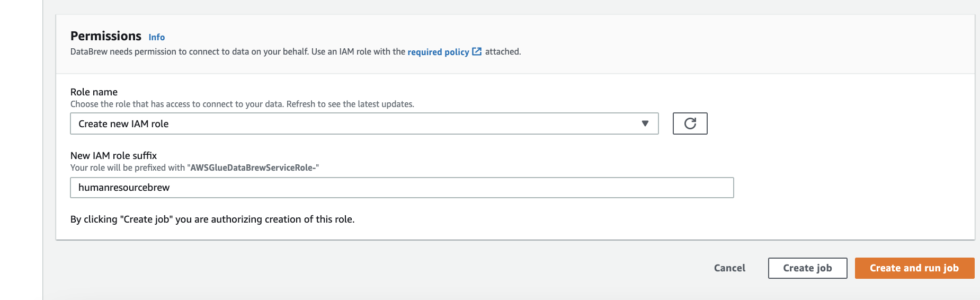This screenshot has width=980, height=300.
Task: Click the collapsed left sidebar strip
Action: point(21,150)
